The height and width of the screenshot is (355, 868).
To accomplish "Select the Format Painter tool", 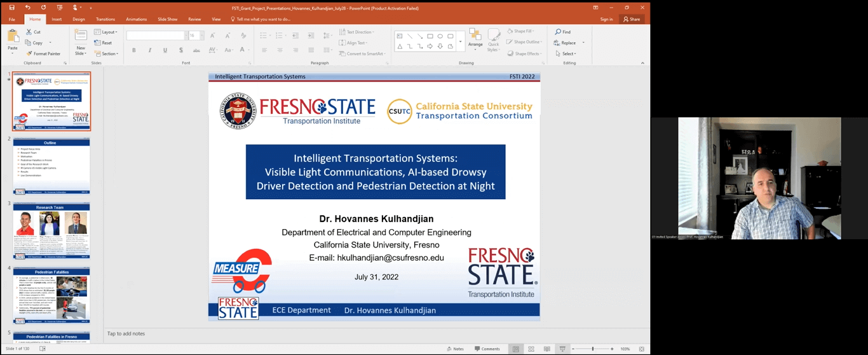I will pos(43,53).
